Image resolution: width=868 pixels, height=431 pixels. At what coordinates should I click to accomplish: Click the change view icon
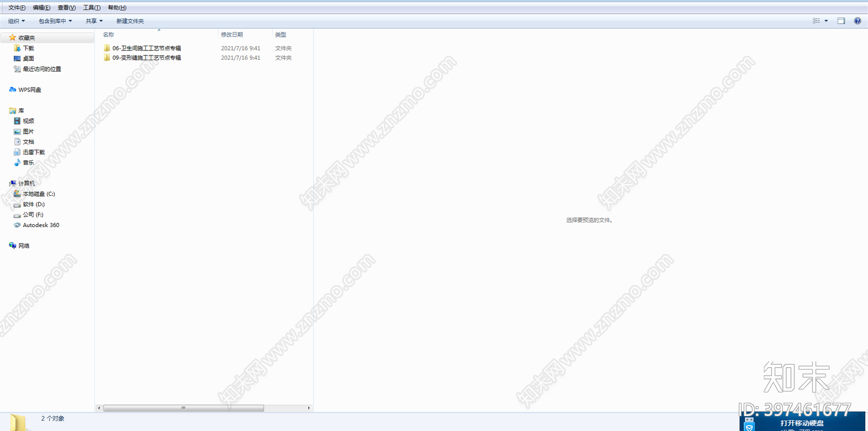click(x=816, y=21)
